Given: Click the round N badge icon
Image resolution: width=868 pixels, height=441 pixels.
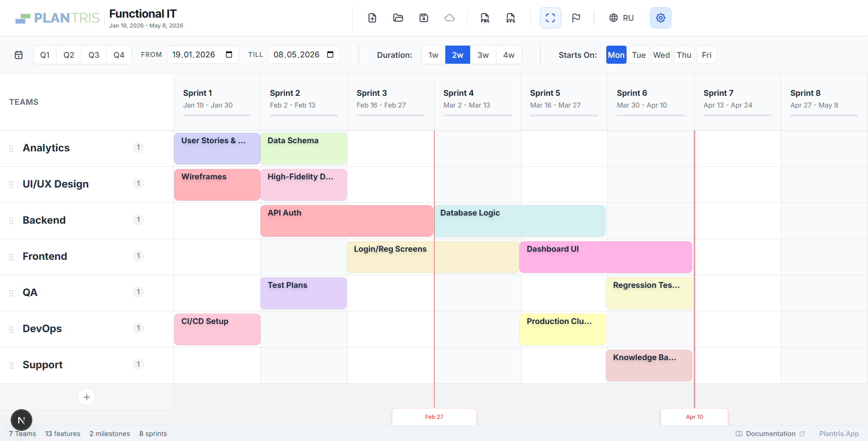Looking at the screenshot, I should [x=21, y=420].
